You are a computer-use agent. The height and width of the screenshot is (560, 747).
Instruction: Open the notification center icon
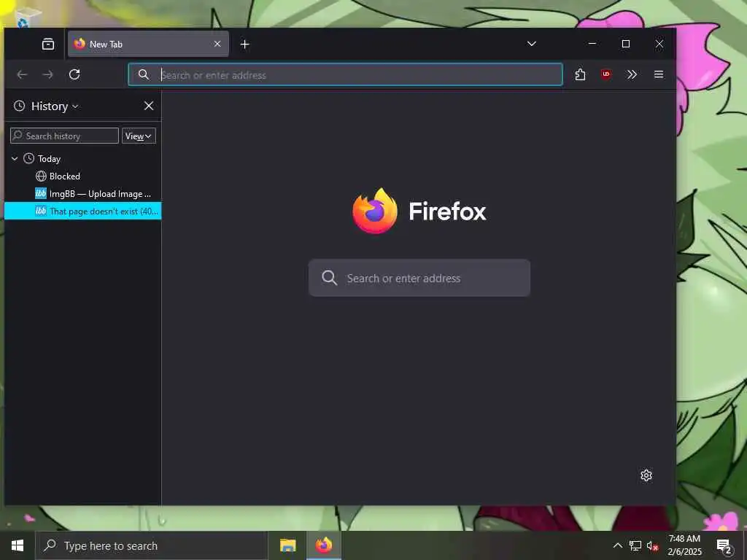(724, 545)
